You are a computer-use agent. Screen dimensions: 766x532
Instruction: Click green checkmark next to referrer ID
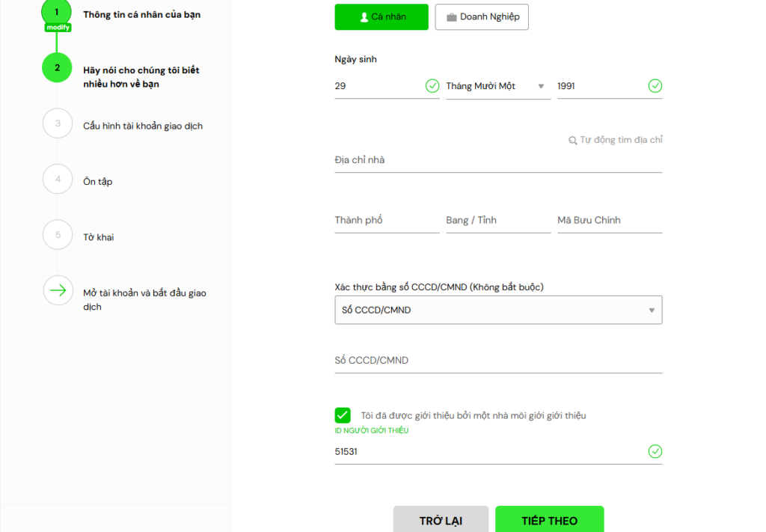pyautogui.click(x=655, y=451)
